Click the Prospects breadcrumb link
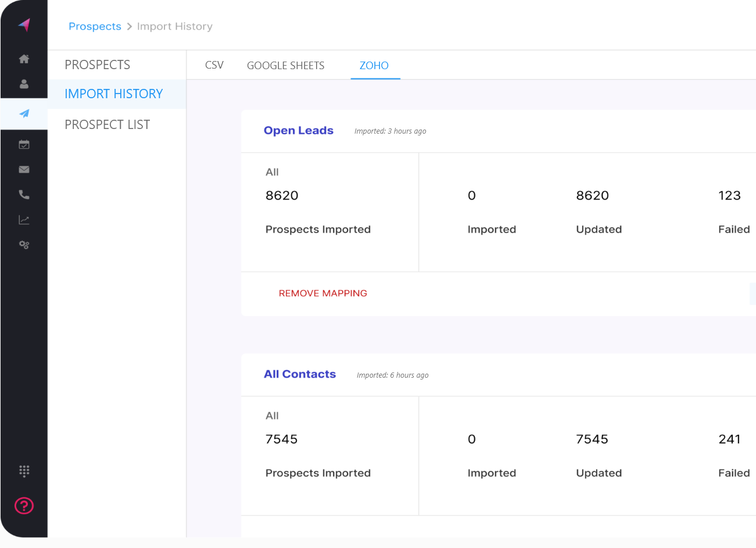This screenshot has width=756, height=548. [95, 26]
